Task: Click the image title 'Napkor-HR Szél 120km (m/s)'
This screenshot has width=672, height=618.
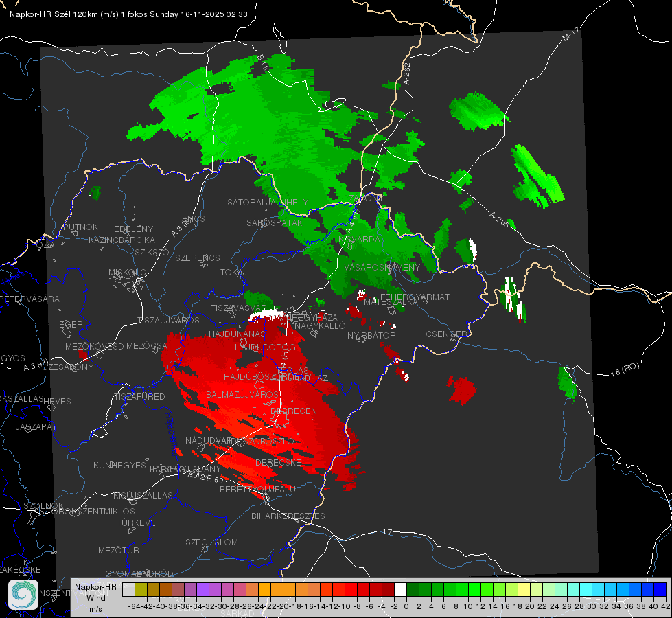Action: click(65, 14)
